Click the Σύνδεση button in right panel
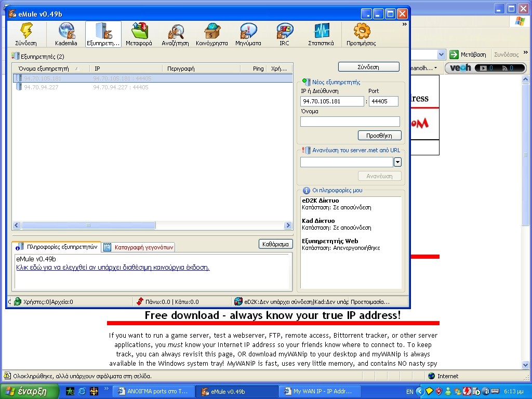Image resolution: width=532 pixels, height=399 pixels. [368, 67]
